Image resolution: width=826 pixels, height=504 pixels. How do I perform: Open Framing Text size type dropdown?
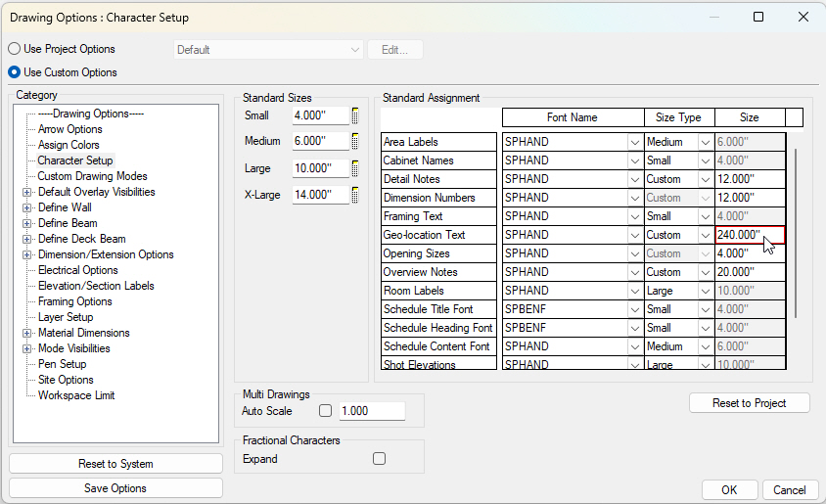click(x=706, y=216)
